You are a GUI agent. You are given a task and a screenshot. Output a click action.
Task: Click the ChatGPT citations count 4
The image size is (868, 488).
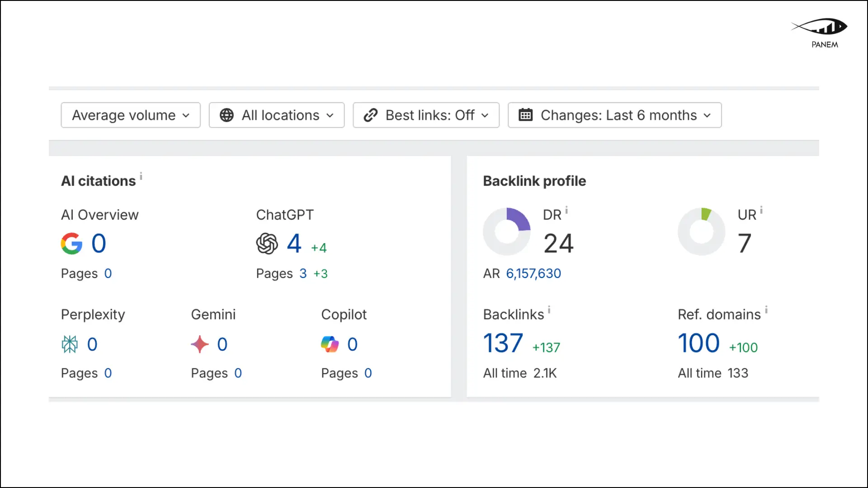click(294, 244)
